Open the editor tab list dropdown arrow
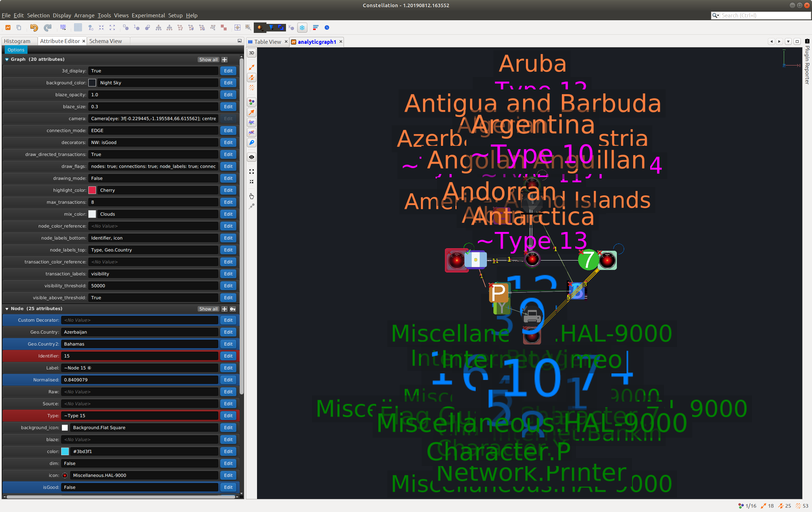The image size is (812, 512). pyautogui.click(x=788, y=42)
